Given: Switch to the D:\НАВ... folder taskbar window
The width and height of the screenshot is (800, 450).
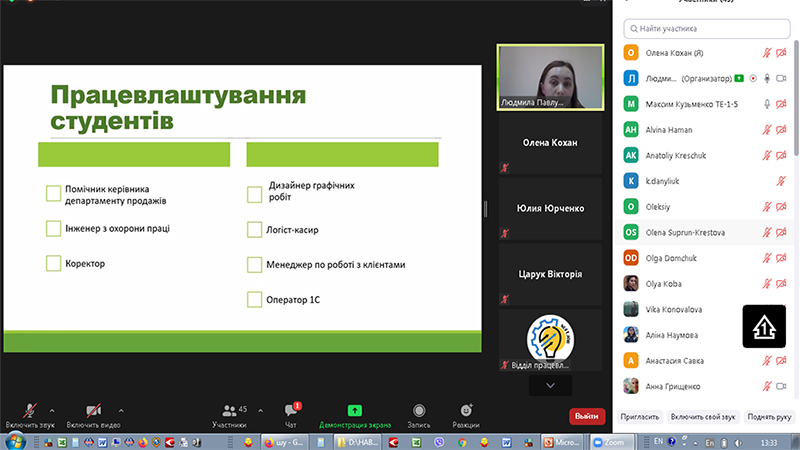Looking at the screenshot, I should coord(356,442).
